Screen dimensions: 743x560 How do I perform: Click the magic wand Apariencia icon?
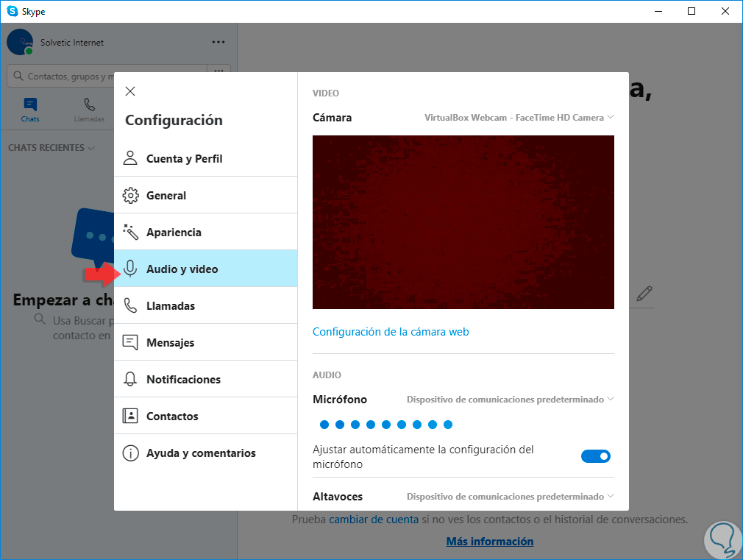click(x=130, y=232)
